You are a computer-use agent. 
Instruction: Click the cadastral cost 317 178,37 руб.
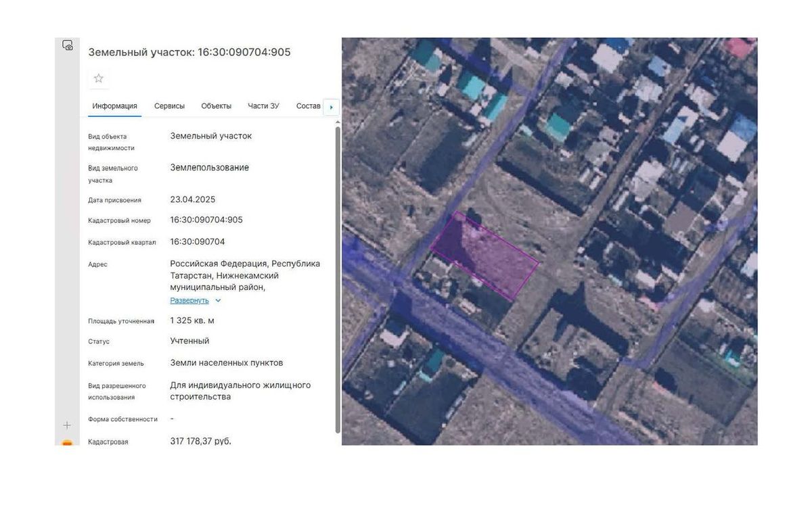[x=201, y=441]
